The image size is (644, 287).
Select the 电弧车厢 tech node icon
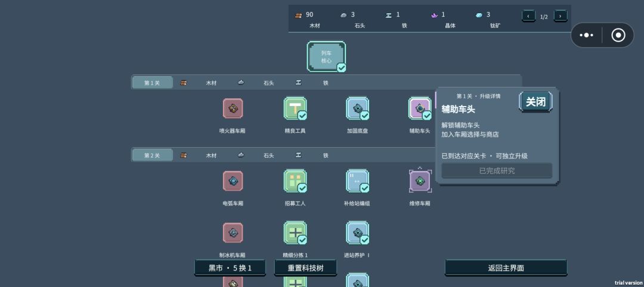pos(233,181)
